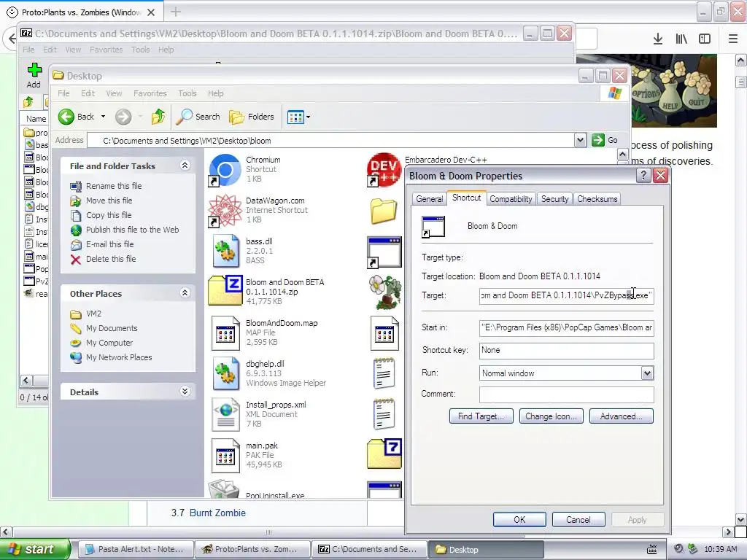Click E-mail this file task
Image resolution: width=747 pixels, height=560 pixels.
pos(109,244)
